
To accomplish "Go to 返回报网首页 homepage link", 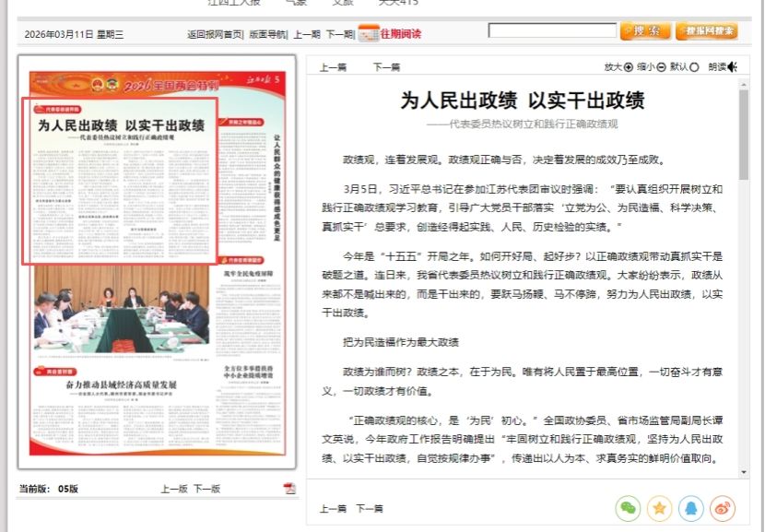I will pos(215,34).
